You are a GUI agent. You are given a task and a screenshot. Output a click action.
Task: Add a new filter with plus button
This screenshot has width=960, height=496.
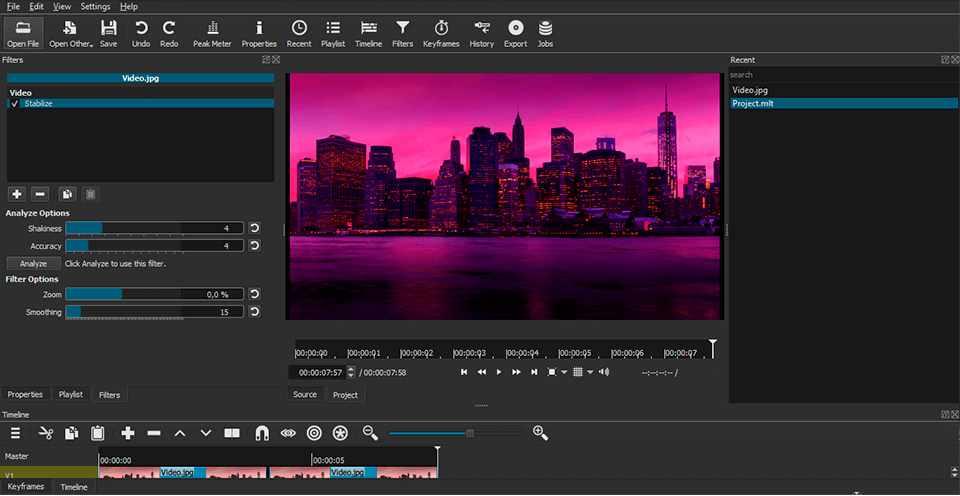coord(16,194)
